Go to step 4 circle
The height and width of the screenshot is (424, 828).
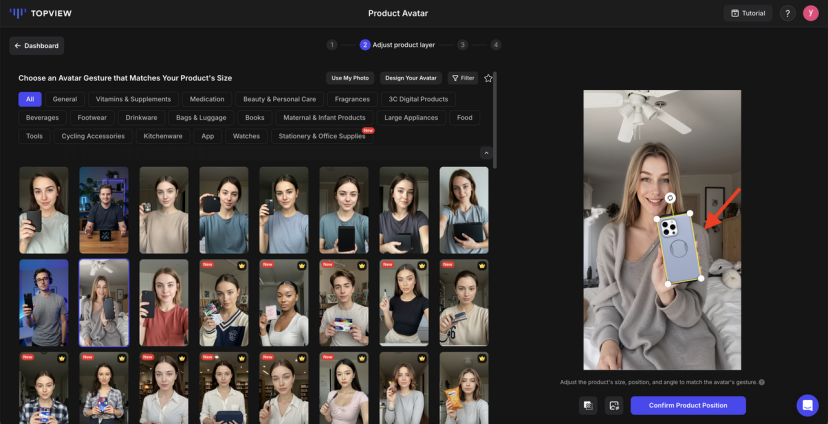[495, 45]
